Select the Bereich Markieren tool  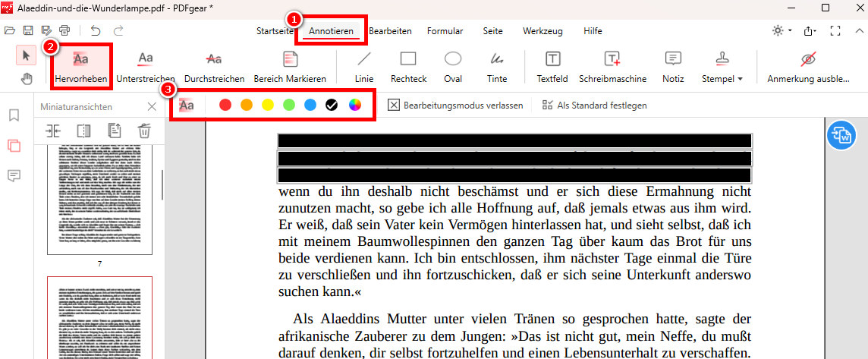pyautogui.click(x=290, y=67)
